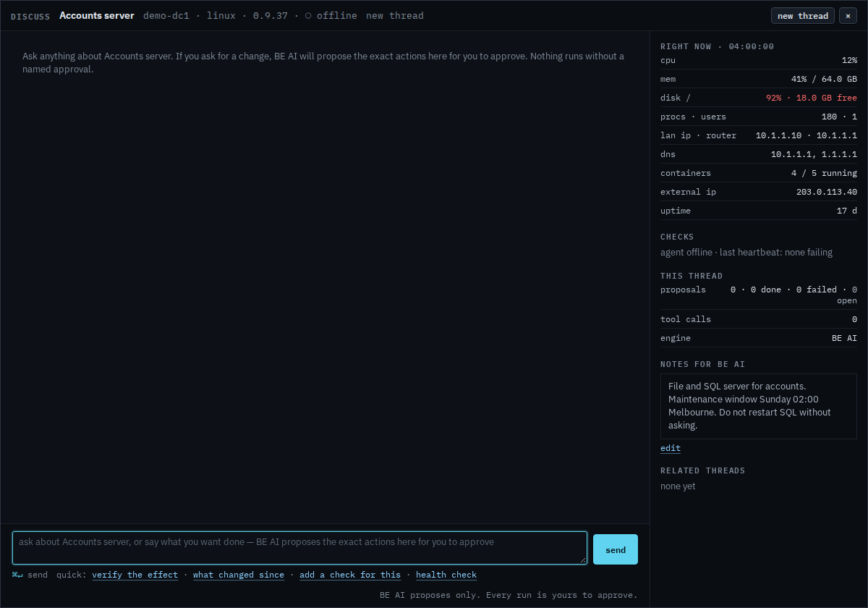The width and height of the screenshot is (868, 608).
Task: Click the new thread label in header text
Action: coord(395,15)
